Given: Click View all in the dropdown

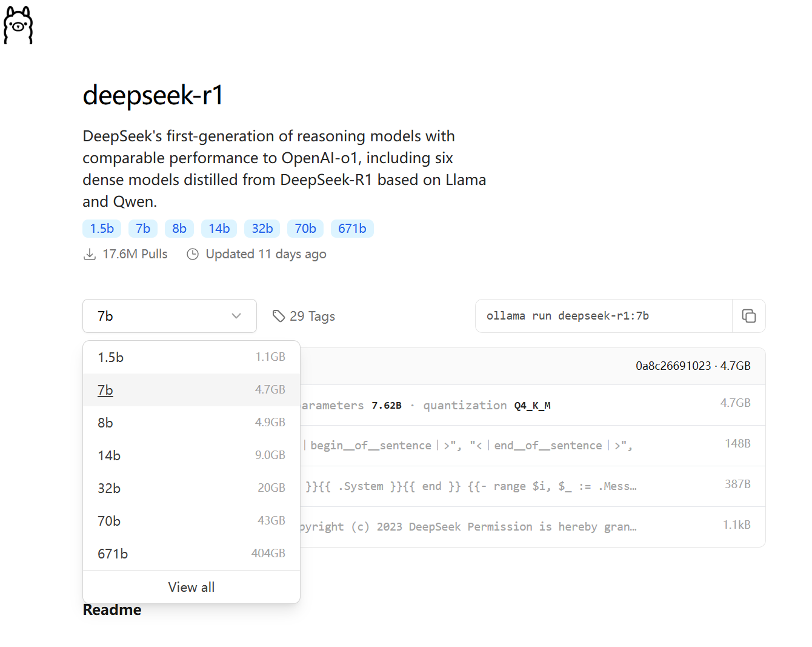Looking at the screenshot, I should click(191, 587).
